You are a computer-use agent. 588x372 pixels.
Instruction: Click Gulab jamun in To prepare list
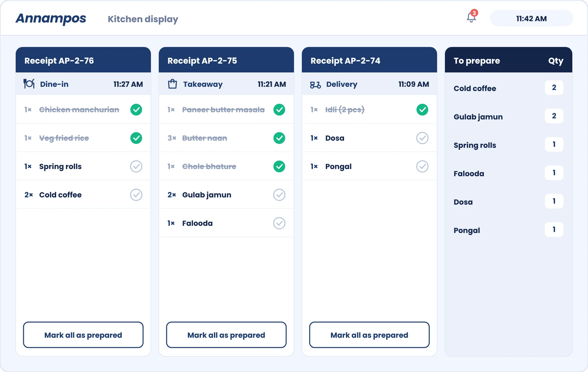point(478,117)
